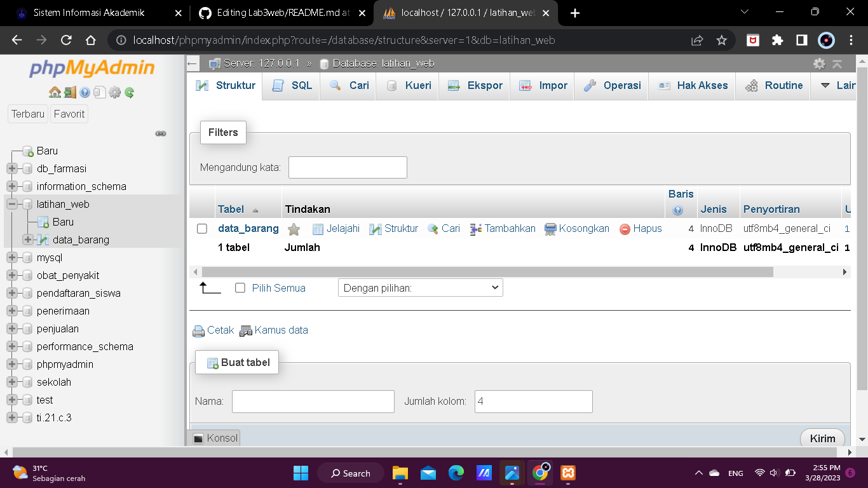Open the Dengan pilihan dropdown
The width and height of the screenshot is (868, 488).
[x=420, y=287]
